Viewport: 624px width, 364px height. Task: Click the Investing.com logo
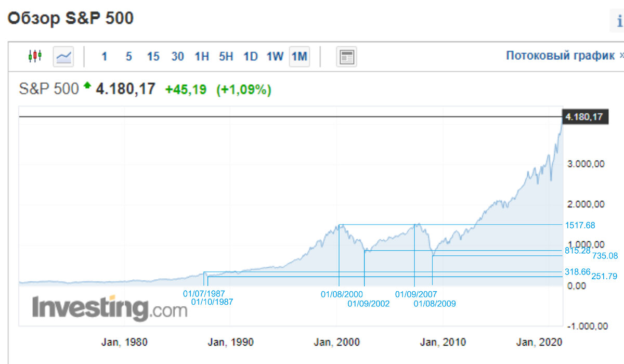coord(104,307)
